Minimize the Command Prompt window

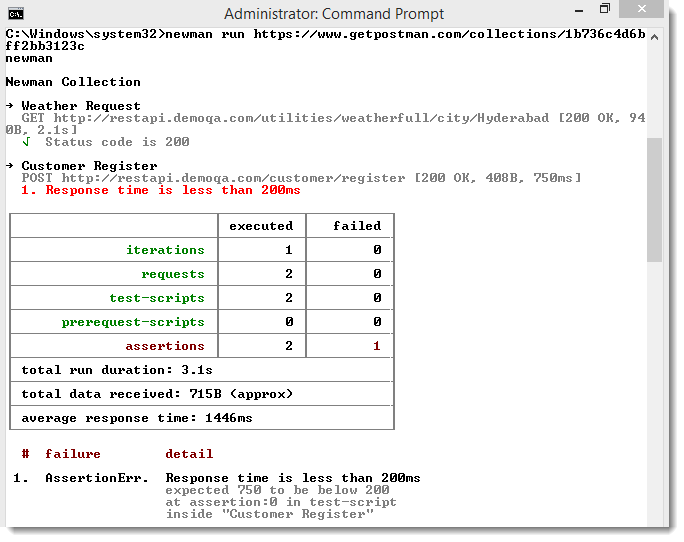[x=579, y=11]
